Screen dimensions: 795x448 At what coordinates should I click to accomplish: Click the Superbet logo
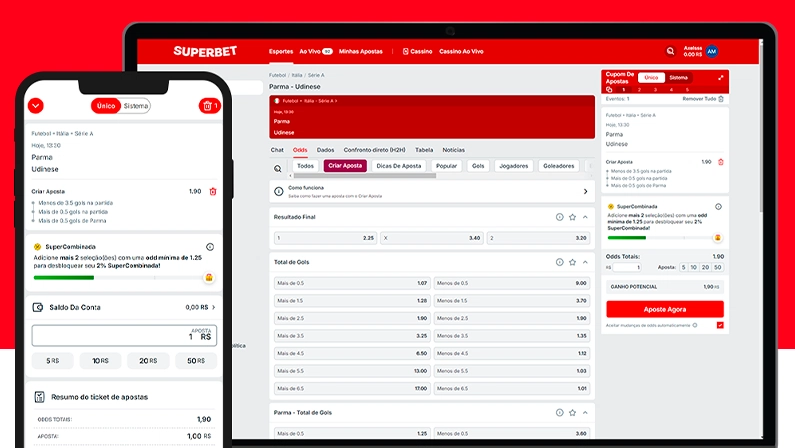(205, 51)
